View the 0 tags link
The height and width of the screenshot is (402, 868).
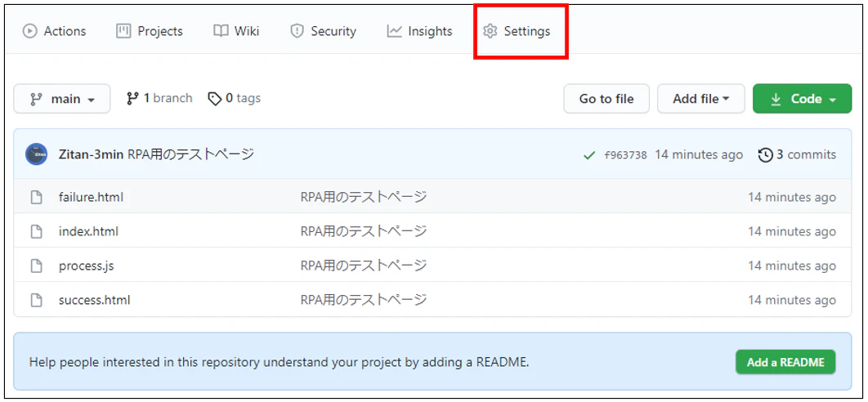coord(234,99)
